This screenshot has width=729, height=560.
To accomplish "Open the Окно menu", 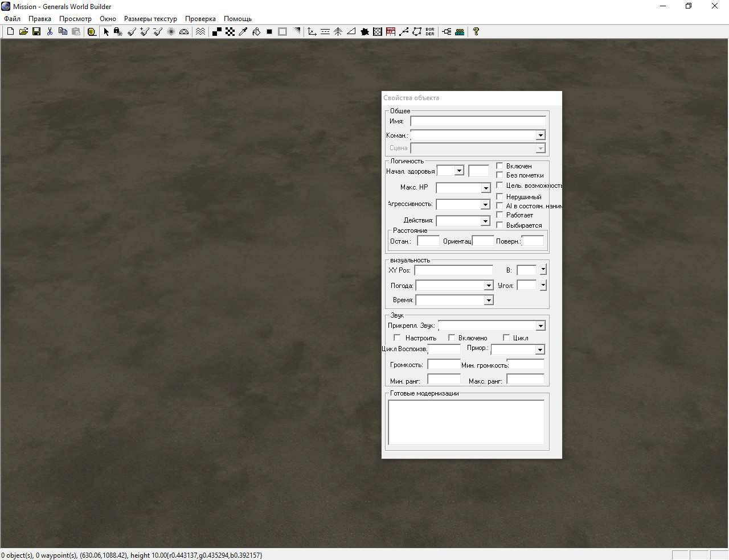I will point(108,19).
